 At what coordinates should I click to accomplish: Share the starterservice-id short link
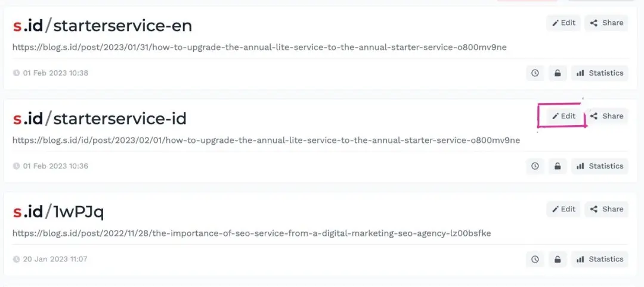click(x=606, y=116)
